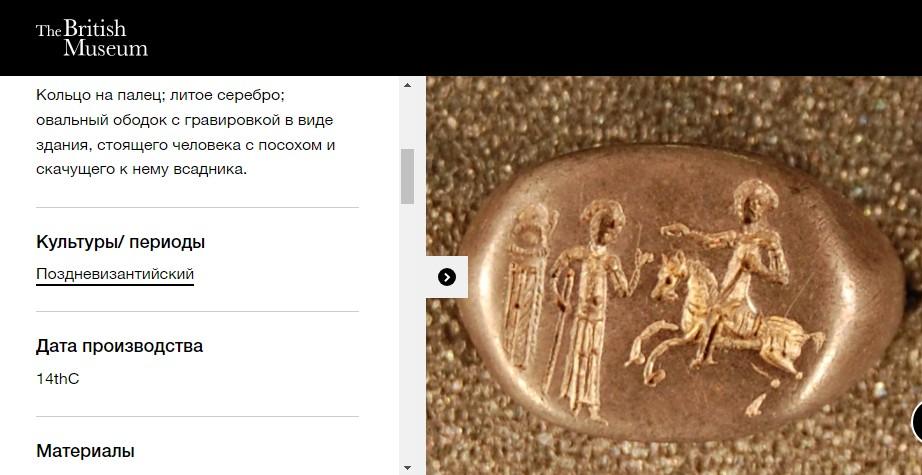This screenshot has width=922, height=475.
Task: Click scroll up arrow in details panel
Action: click(x=407, y=85)
